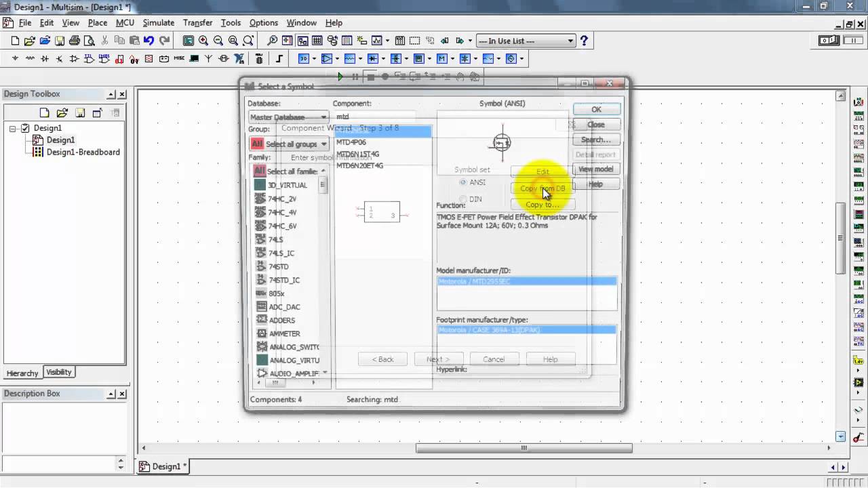Screen dimensions: 868x488
Task: Open the Transfer menu
Action: 198,22
